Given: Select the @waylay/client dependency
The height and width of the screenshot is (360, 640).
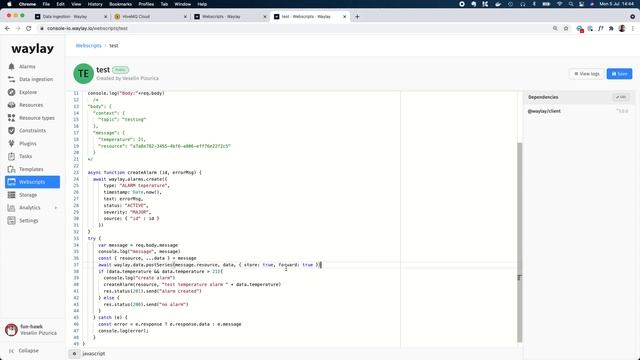Looking at the screenshot, I should pos(544,111).
